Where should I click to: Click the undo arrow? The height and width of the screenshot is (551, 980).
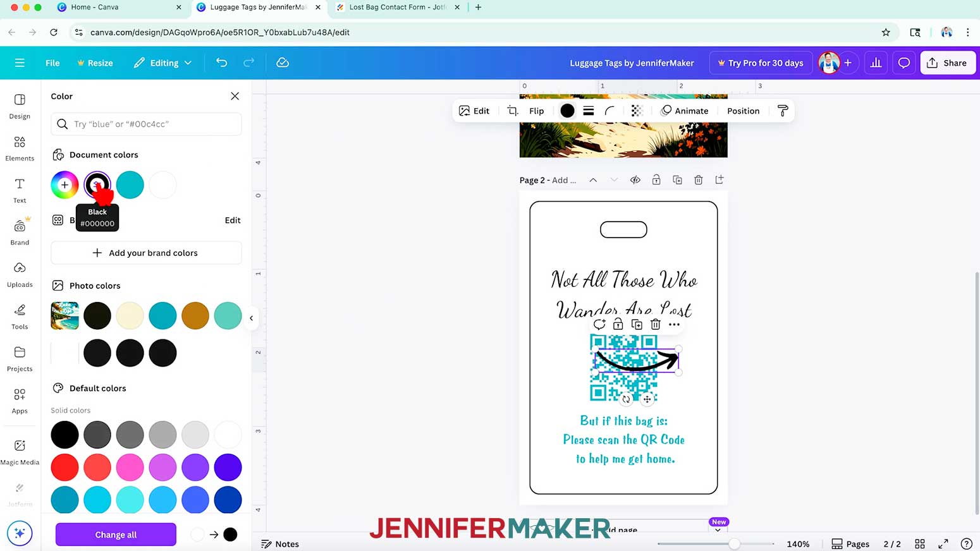(221, 63)
